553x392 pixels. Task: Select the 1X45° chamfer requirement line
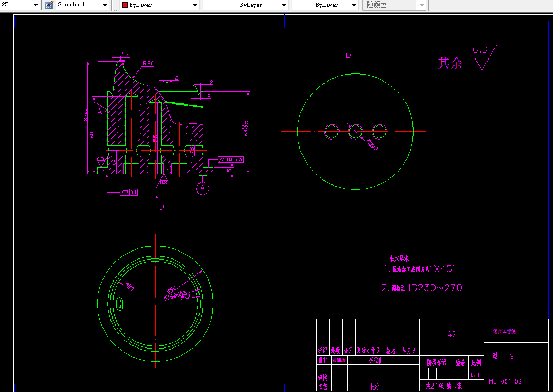pos(419,269)
